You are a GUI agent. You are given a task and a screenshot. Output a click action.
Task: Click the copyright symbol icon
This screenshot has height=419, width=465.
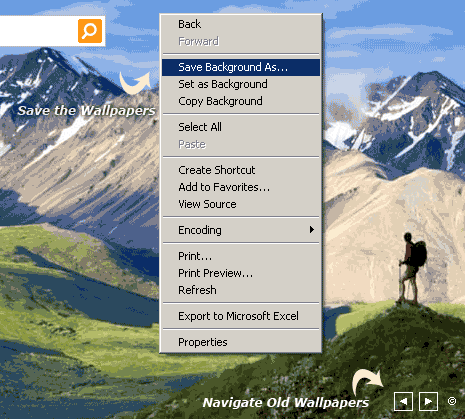coord(452,401)
